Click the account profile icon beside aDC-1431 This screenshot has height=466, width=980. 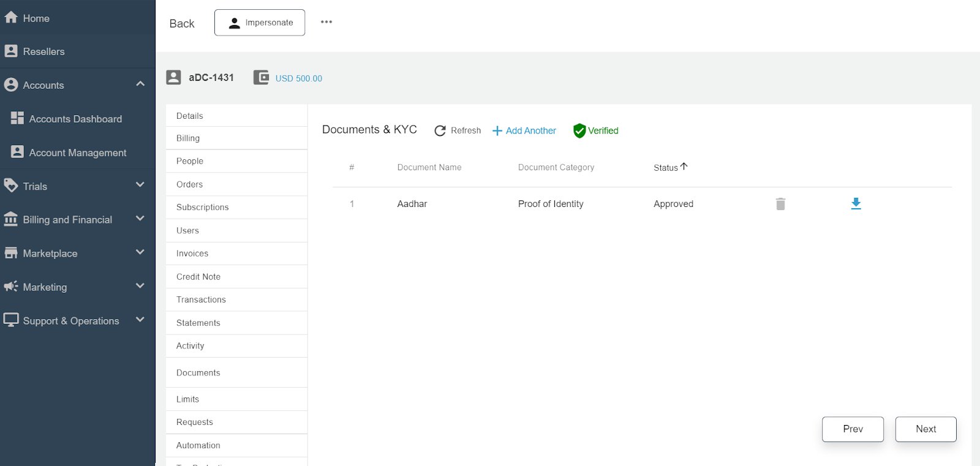tap(173, 77)
